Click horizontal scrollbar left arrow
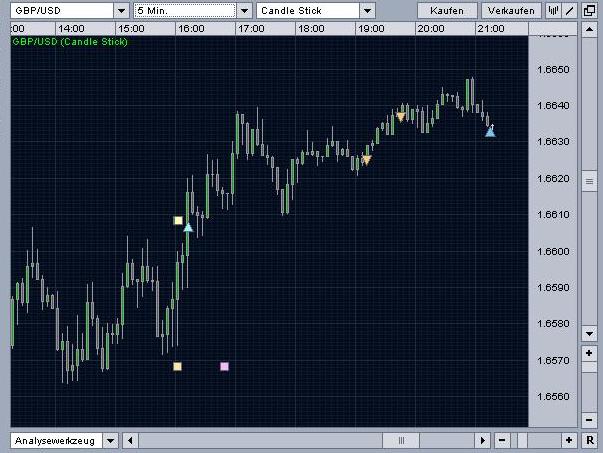The width and height of the screenshot is (603, 453). point(130,441)
